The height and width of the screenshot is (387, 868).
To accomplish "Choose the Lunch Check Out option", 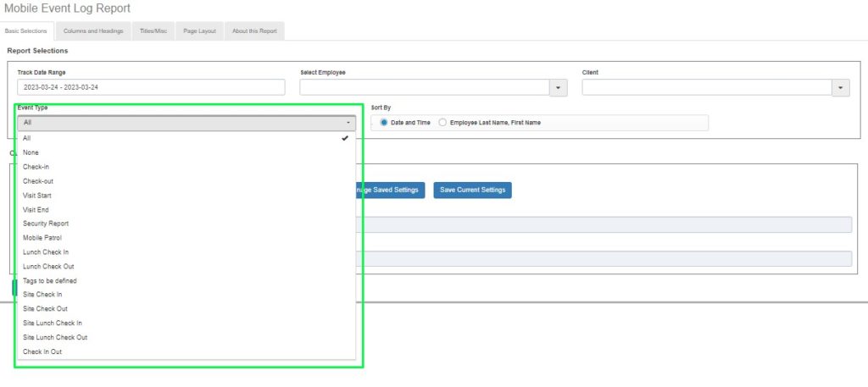I will [48, 267].
